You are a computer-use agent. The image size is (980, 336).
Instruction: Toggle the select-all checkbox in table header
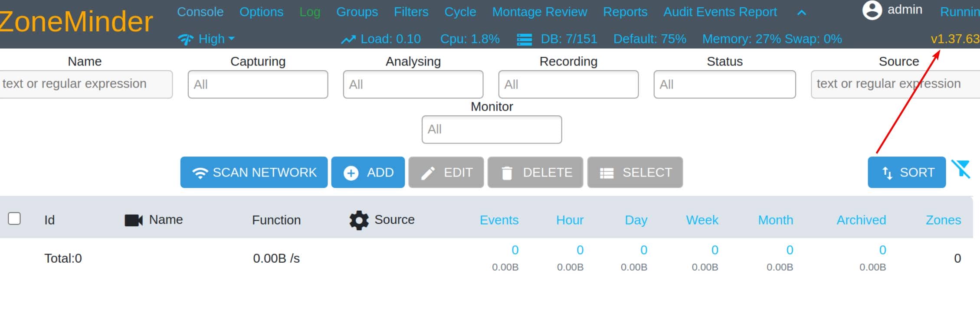pos(14,219)
